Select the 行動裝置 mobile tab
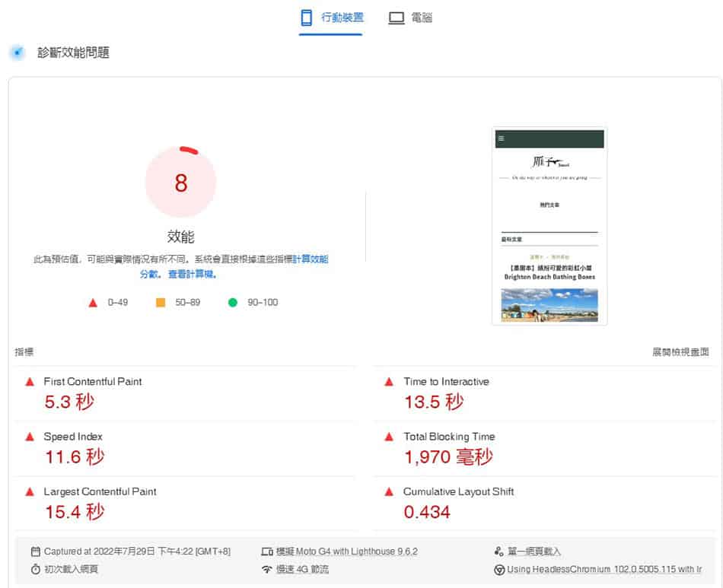The image size is (723, 588). 330,17
